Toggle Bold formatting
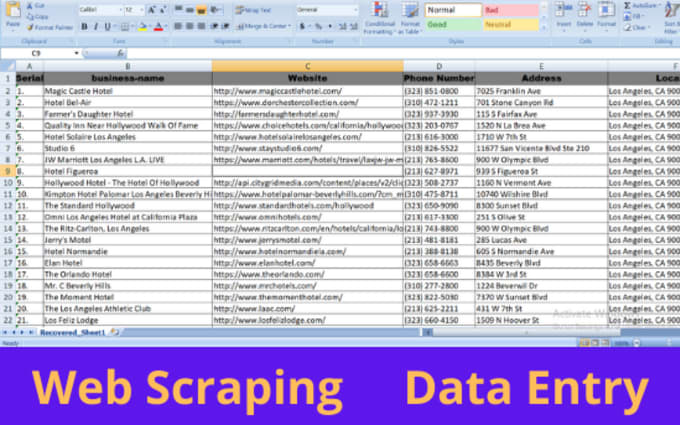680x425 pixels. pos(85,27)
